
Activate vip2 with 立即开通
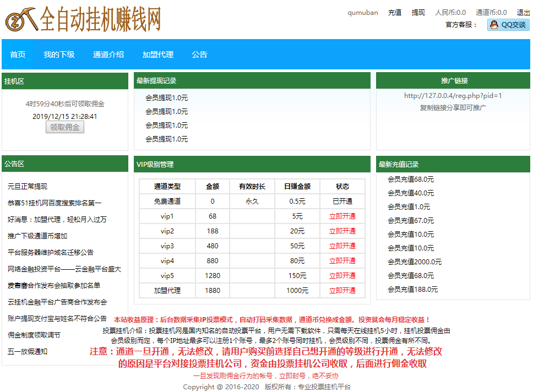click(342, 231)
